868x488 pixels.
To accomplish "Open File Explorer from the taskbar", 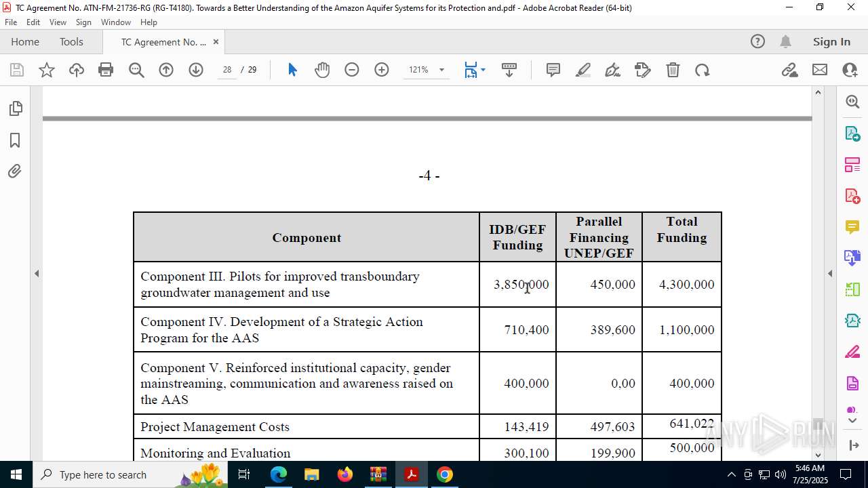I will (x=312, y=474).
